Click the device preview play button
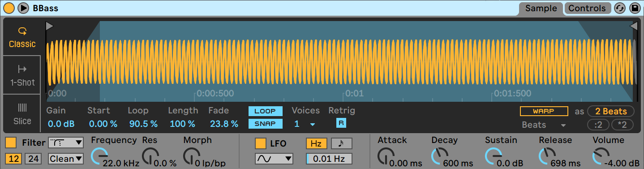 [x=23, y=8]
